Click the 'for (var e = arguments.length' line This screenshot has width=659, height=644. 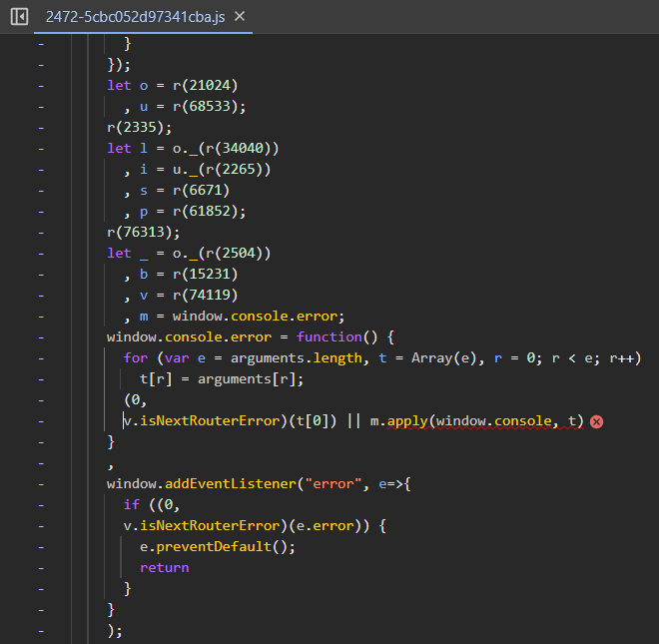click(x=382, y=358)
